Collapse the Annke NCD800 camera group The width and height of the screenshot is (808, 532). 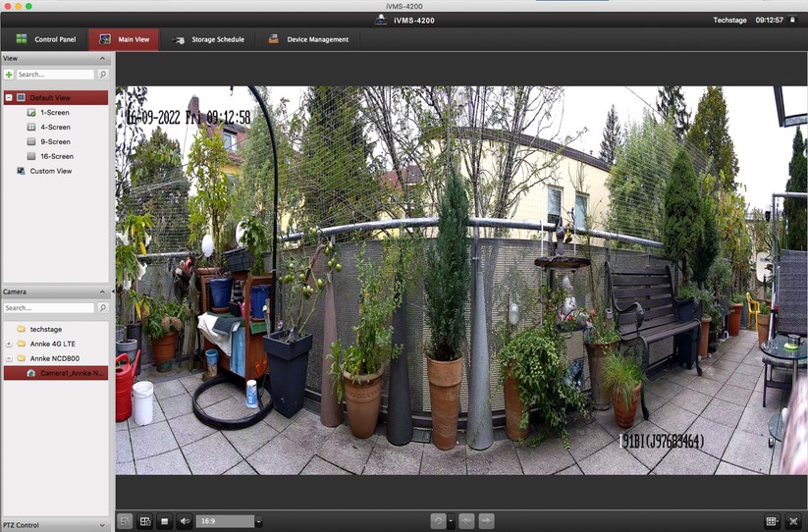(9, 358)
